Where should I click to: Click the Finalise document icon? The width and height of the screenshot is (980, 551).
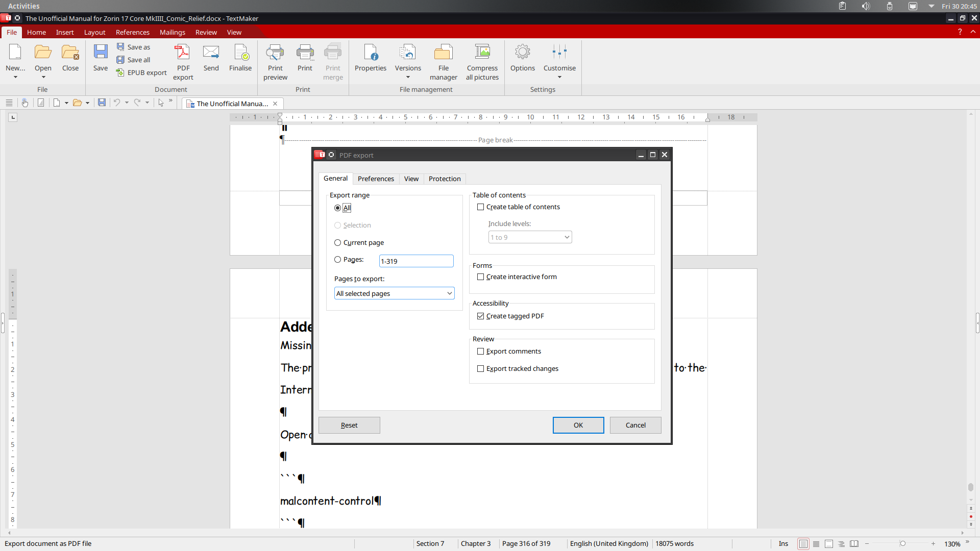click(x=240, y=53)
